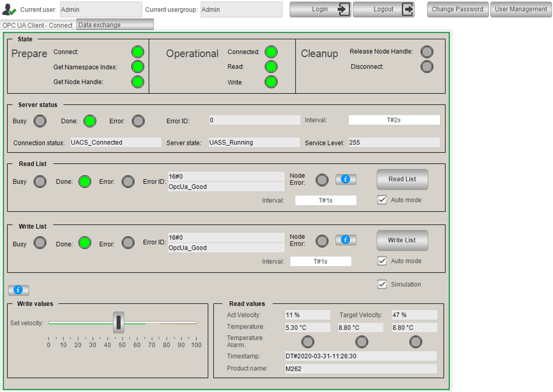Click the Server status Done green lamp
Viewport: 553px width, 392px height.
(x=90, y=121)
